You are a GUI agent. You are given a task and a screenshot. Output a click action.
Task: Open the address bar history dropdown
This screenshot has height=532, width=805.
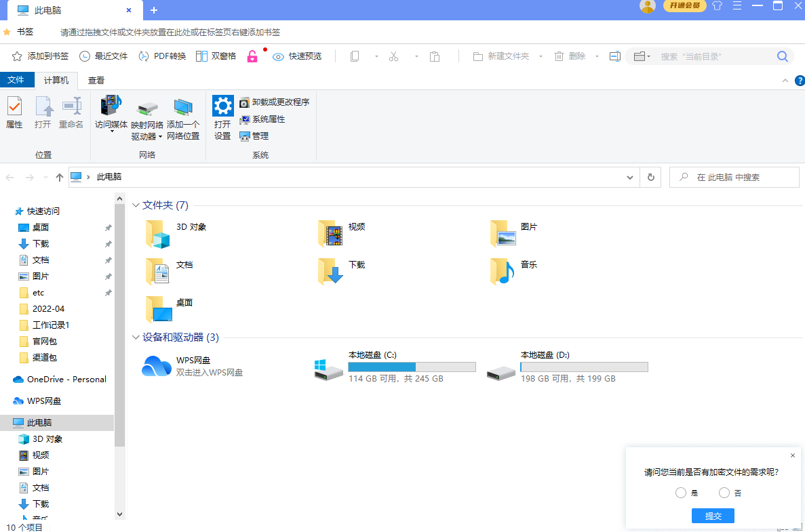click(x=629, y=177)
